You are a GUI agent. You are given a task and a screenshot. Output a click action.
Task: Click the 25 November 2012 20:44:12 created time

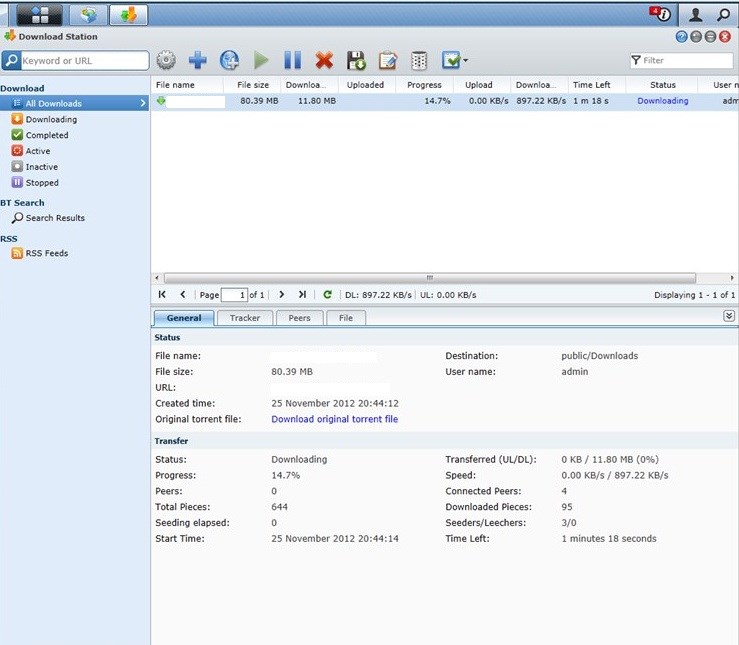click(x=335, y=403)
